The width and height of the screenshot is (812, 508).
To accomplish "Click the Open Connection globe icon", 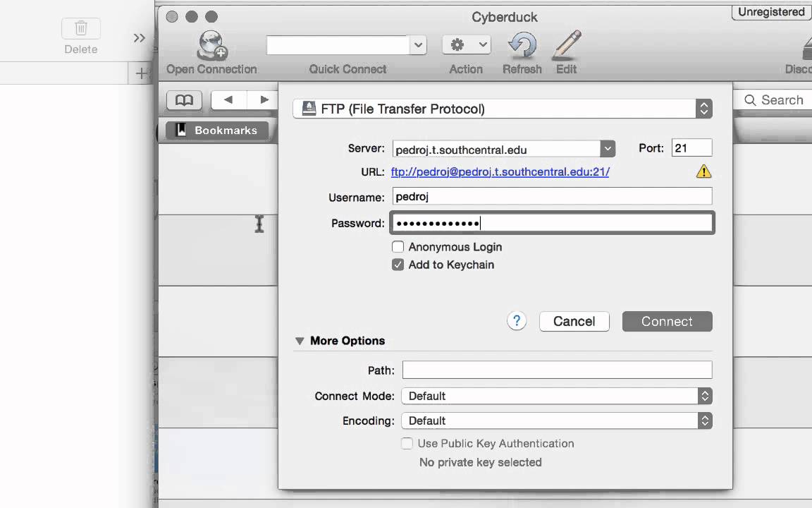I will (211, 45).
